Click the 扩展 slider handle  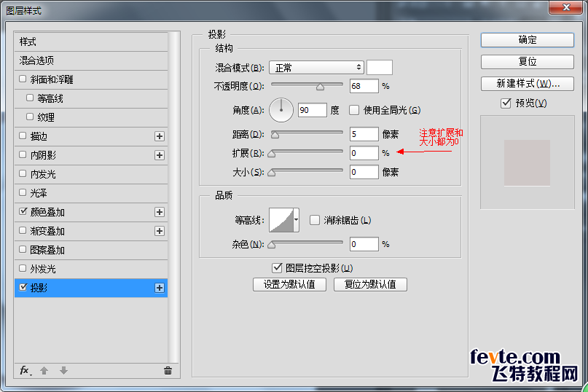coord(272,154)
